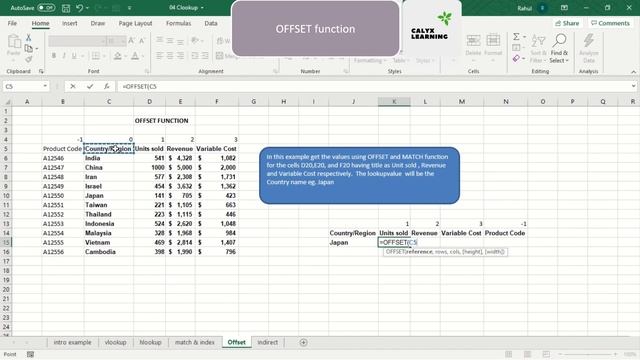
Task: Toggle Underline formatting
Action: point(74,56)
